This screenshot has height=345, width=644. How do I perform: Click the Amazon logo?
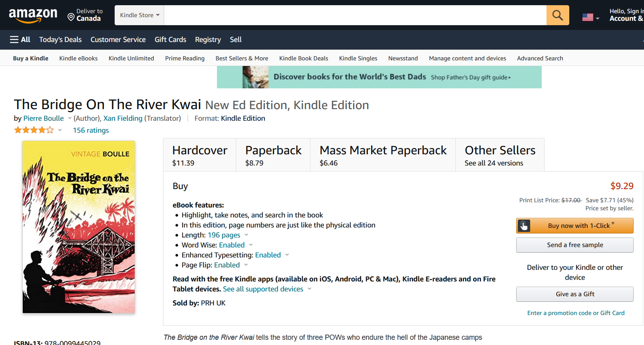click(33, 15)
